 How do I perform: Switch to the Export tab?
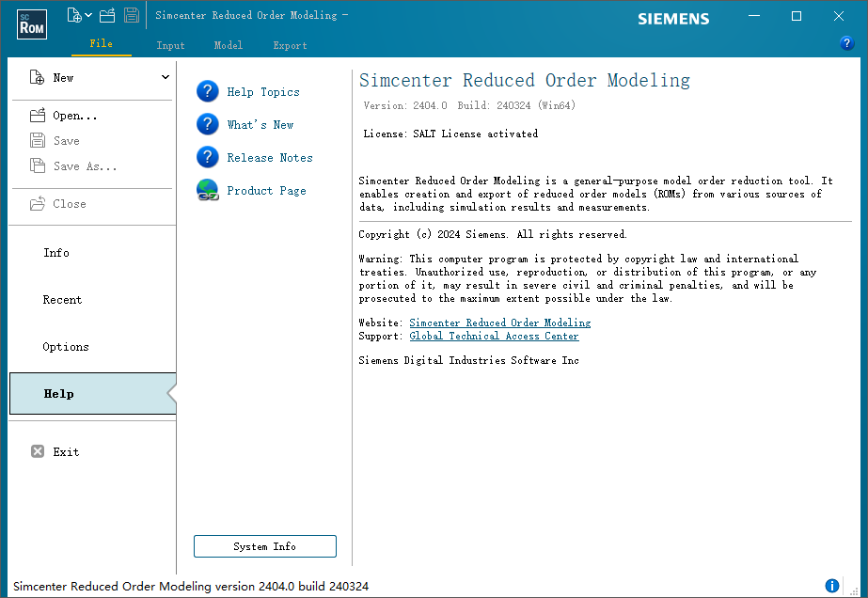[290, 45]
